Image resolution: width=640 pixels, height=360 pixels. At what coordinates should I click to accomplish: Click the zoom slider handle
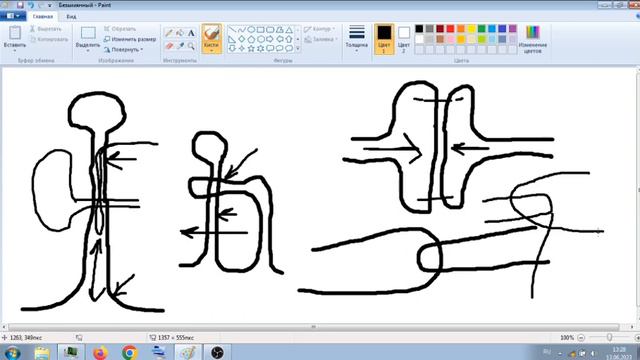click(x=609, y=338)
